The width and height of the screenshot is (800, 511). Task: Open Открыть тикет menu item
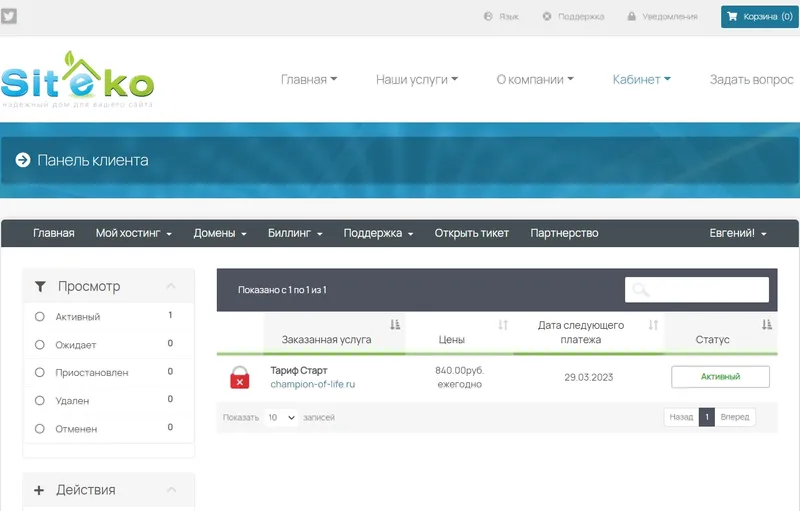471,233
